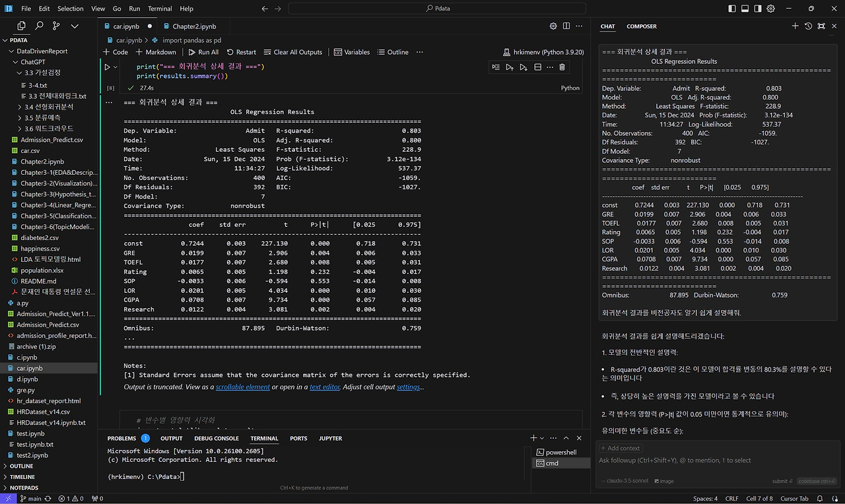Open the Source Control view icon

click(56, 26)
